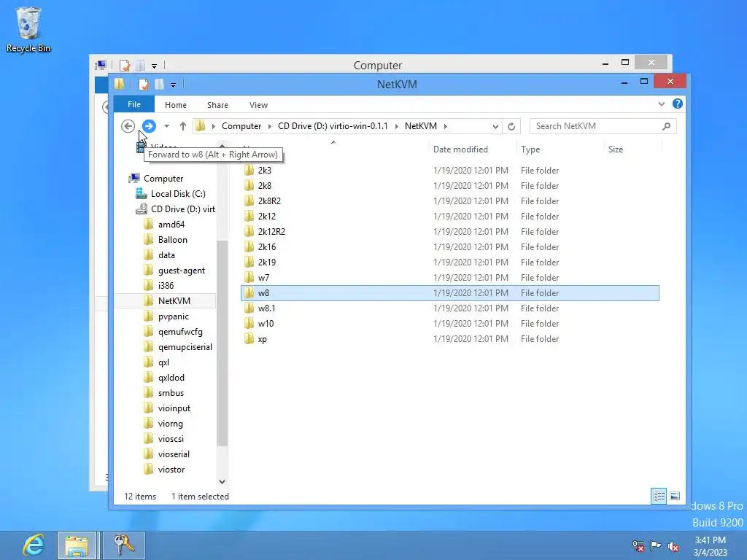Open Customize Quick Access Toolbar dropdown in NetKVM
Viewport: 747px width, 560px height.
tap(174, 85)
